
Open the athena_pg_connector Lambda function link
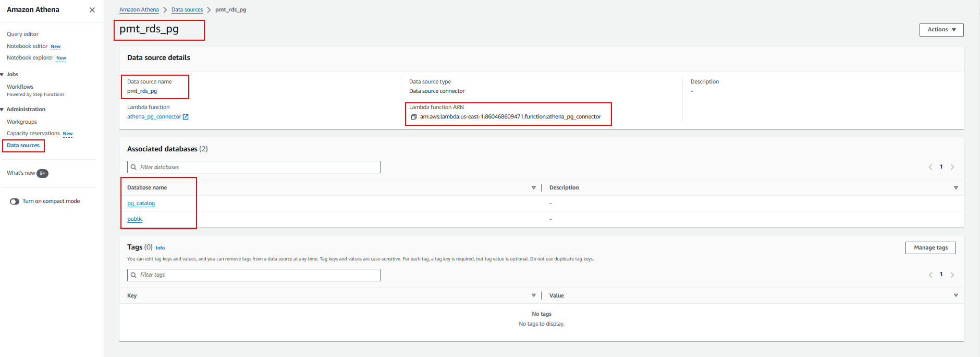[154, 117]
